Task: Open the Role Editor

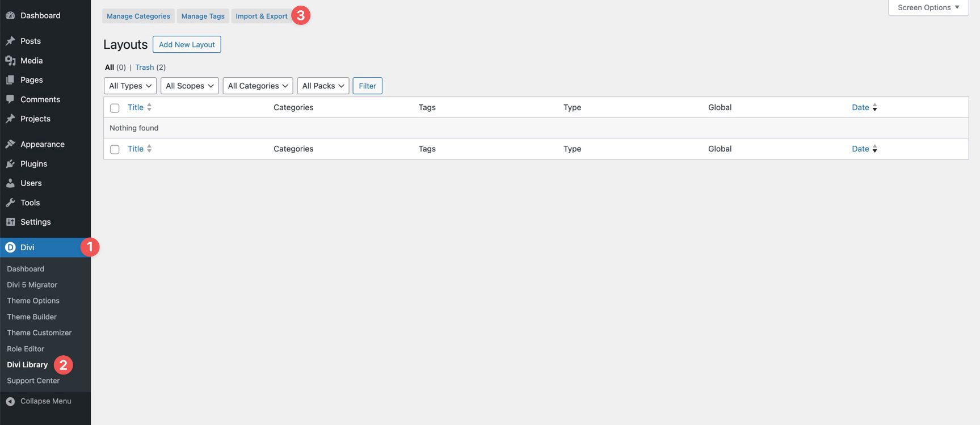Action: pos(26,349)
